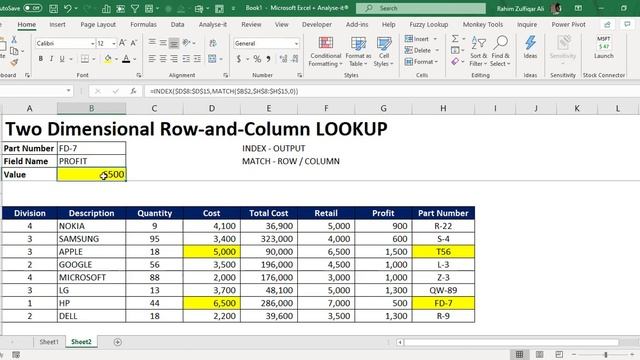Adjust the zoom slider in status bar

(606, 354)
